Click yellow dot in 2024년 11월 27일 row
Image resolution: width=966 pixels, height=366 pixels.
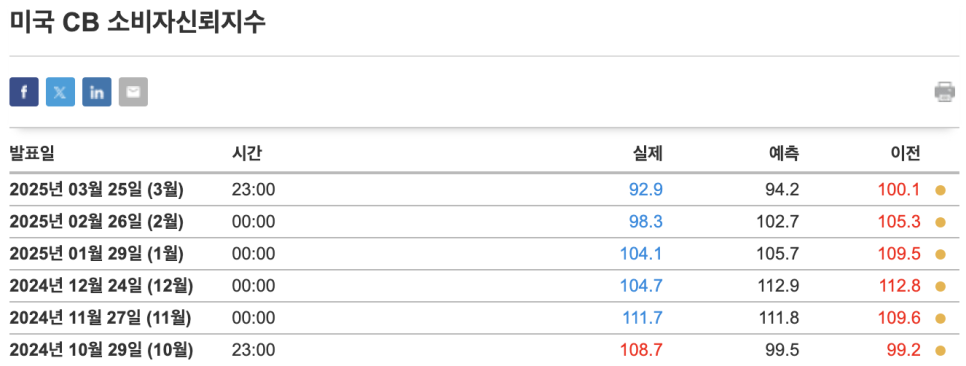(x=940, y=319)
